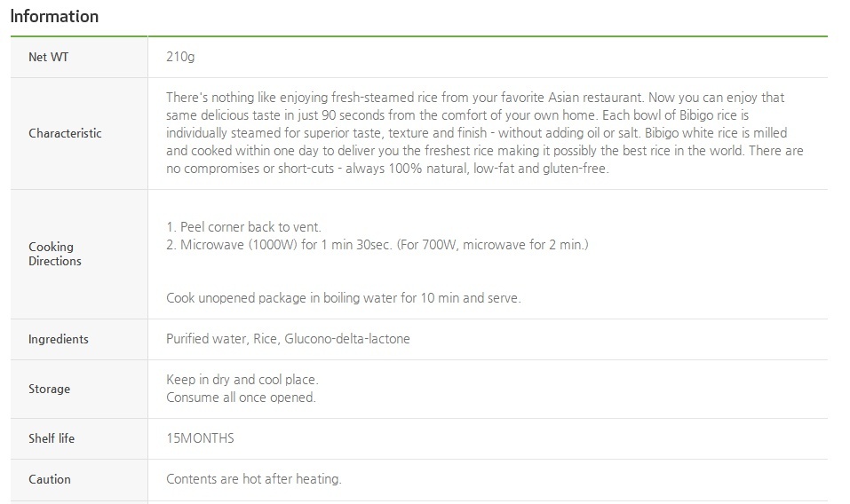Click the "Peel corner back to vent" step

[x=243, y=227]
